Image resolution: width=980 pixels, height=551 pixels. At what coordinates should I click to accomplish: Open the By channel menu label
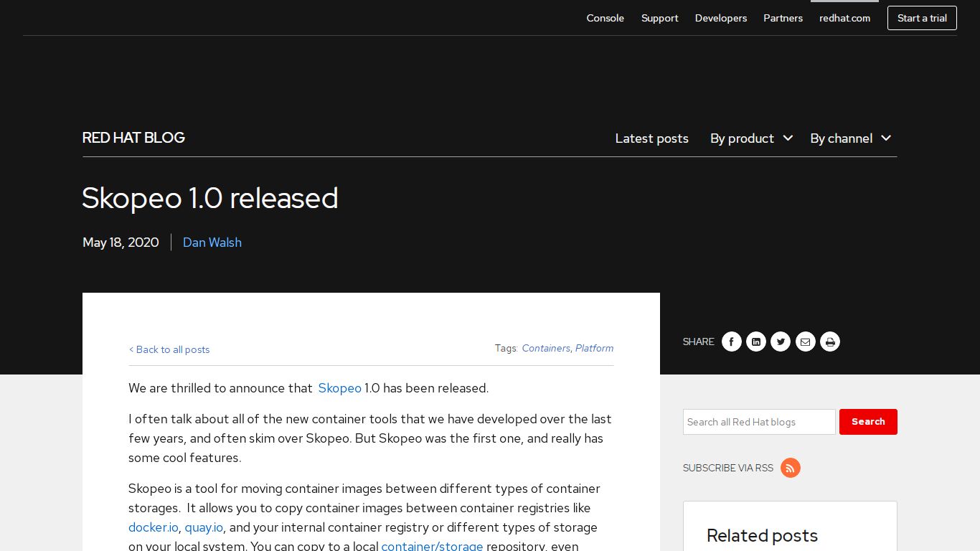point(841,138)
